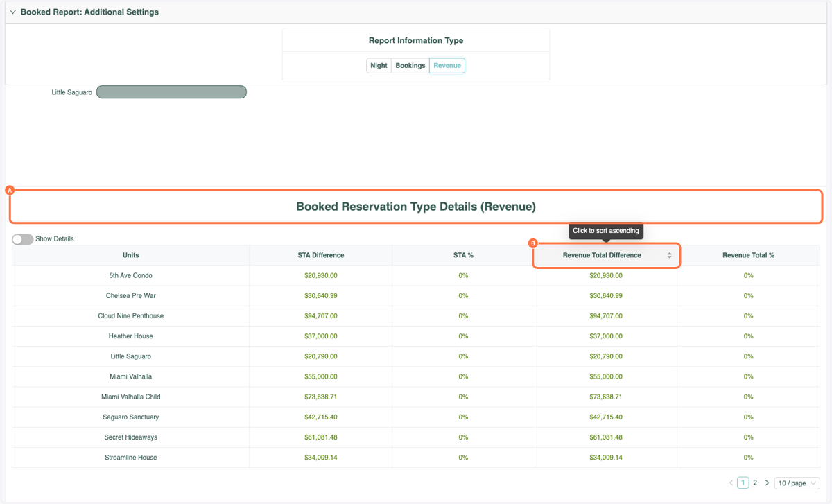This screenshot has height=504, width=832.
Task: Select the Miami Valhalla Child unit
Action: tap(131, 397)
